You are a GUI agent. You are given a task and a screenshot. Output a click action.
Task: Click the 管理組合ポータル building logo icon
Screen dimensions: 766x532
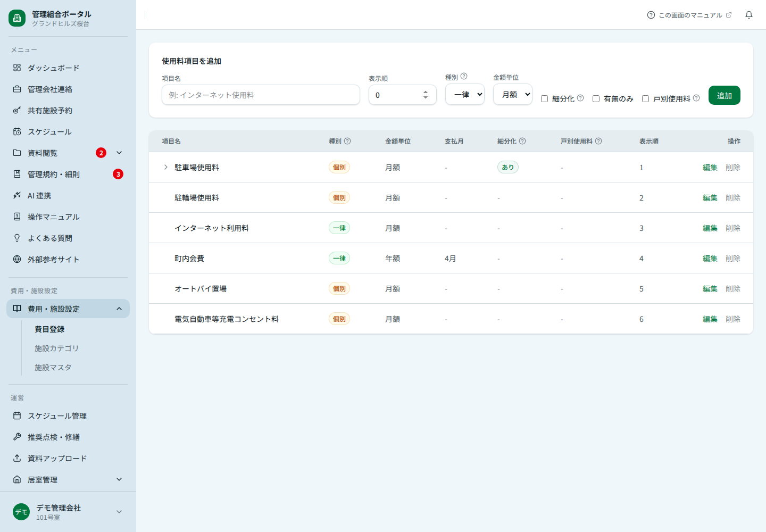coord(17,18)
